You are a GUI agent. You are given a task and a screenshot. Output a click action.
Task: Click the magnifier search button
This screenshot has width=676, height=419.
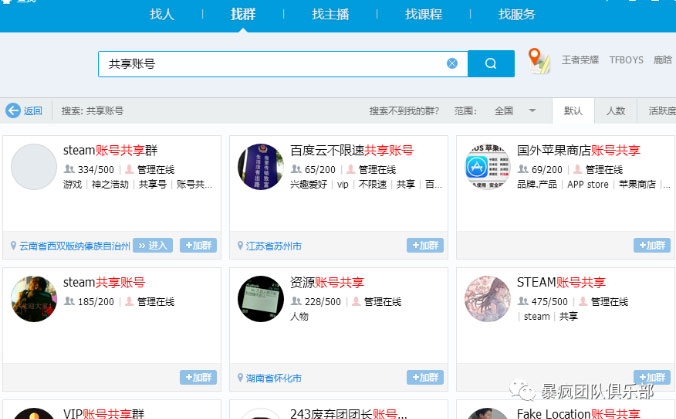[490, 63]
